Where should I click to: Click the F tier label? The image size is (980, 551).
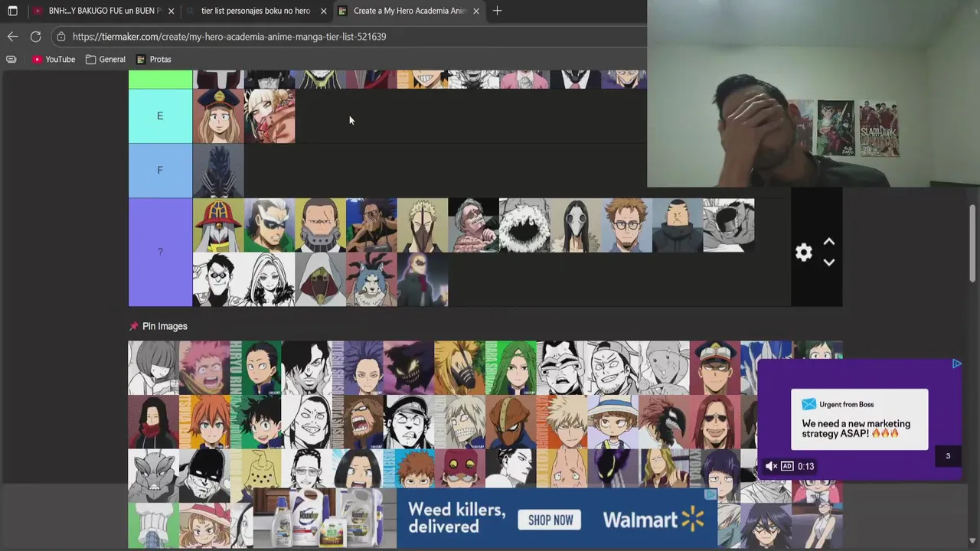(160, 171)
